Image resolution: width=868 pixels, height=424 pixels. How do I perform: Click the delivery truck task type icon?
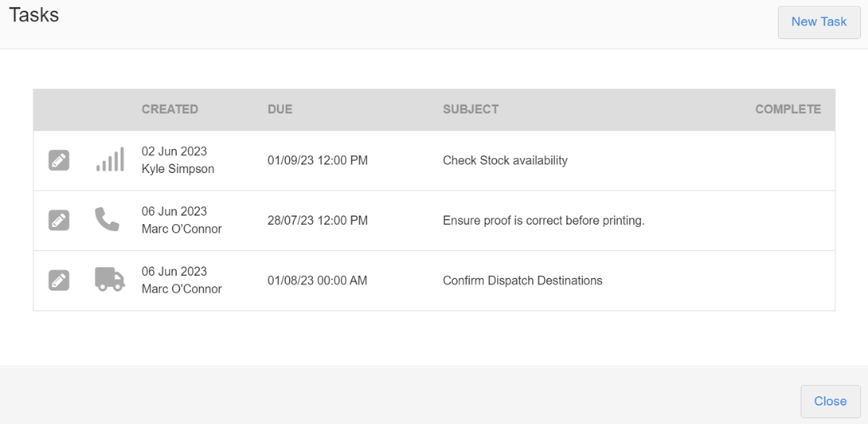coord(109,280)
